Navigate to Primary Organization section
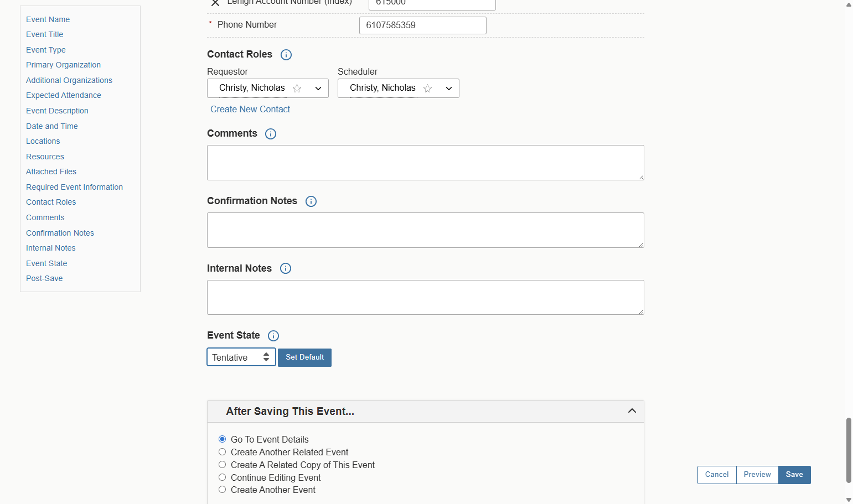Viewport: 853px width, 504px height. coord(63,65)
